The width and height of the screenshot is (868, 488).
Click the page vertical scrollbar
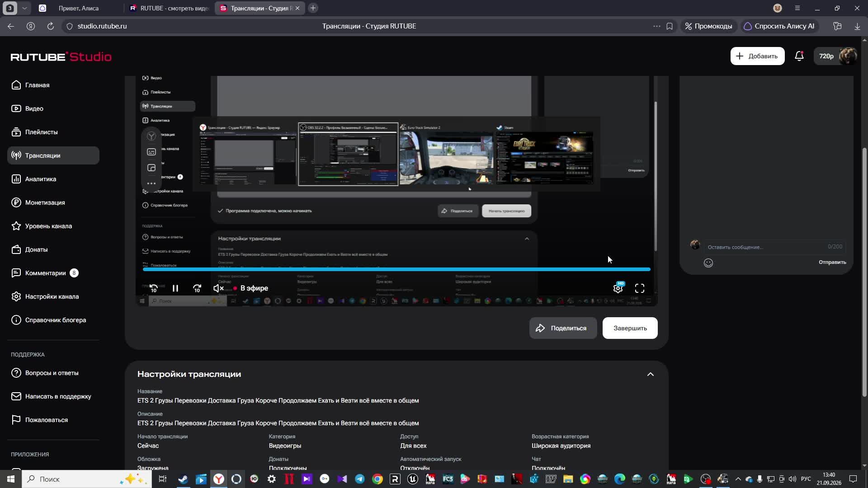(x=864, y=272)
